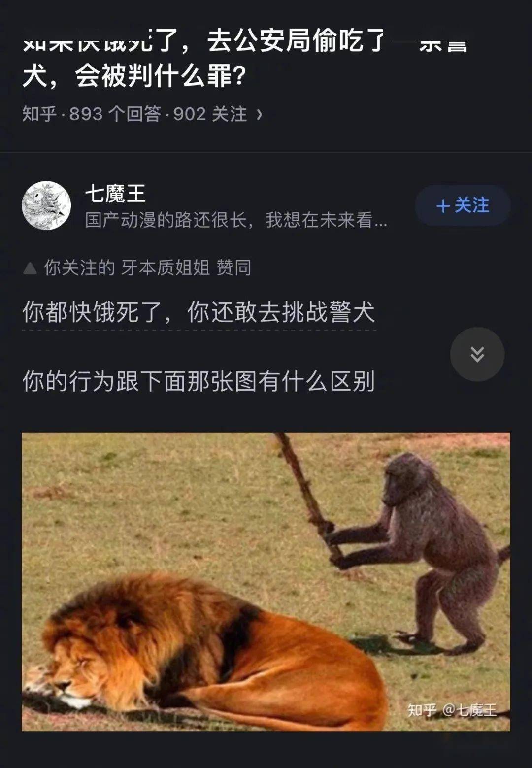Click the 七魔王 username

(115, 193)
